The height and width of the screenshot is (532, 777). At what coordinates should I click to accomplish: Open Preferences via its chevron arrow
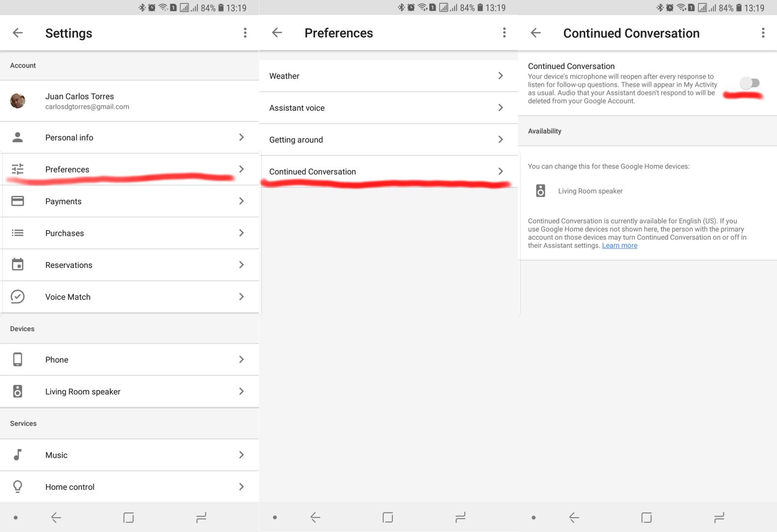[x=241, y=169]
